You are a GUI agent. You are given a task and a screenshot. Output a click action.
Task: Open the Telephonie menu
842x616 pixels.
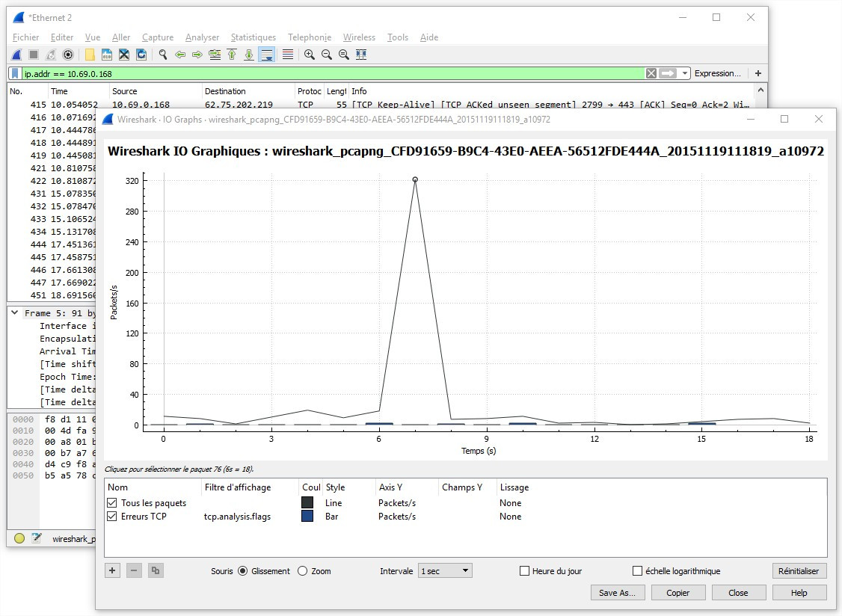[309, 37]
